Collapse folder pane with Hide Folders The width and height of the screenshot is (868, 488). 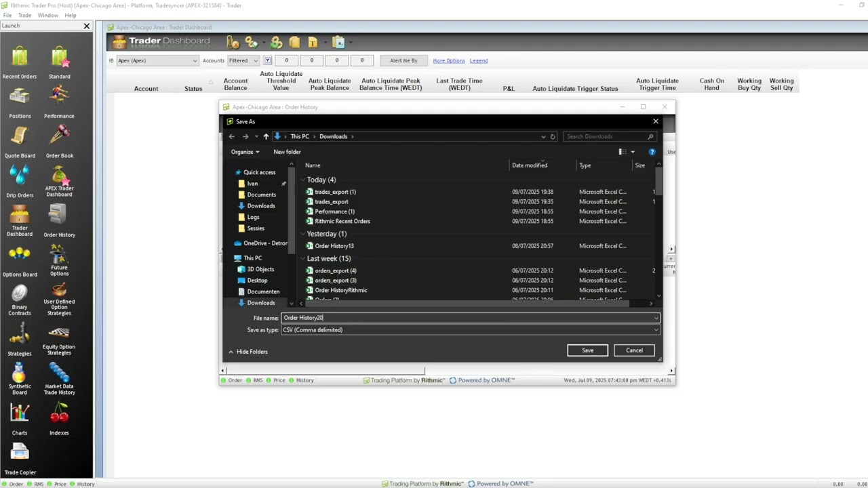[x=248, y=352]
